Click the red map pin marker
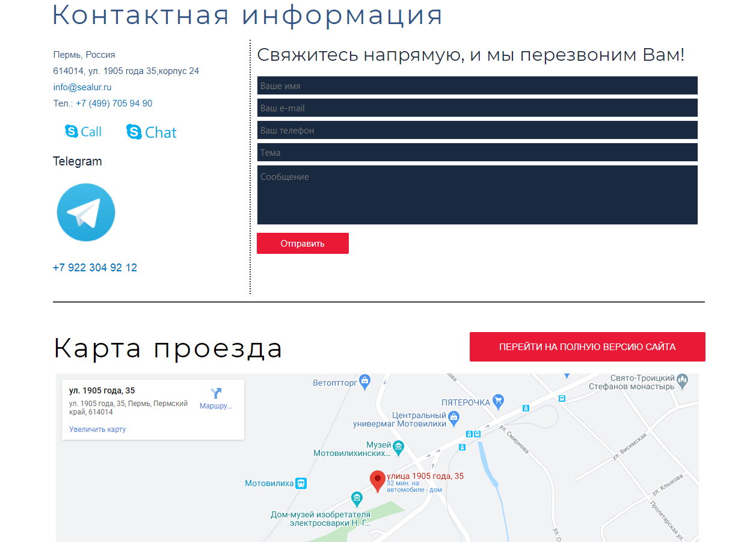This screenshot has width=756, height=542. click(x=377, y=482)
